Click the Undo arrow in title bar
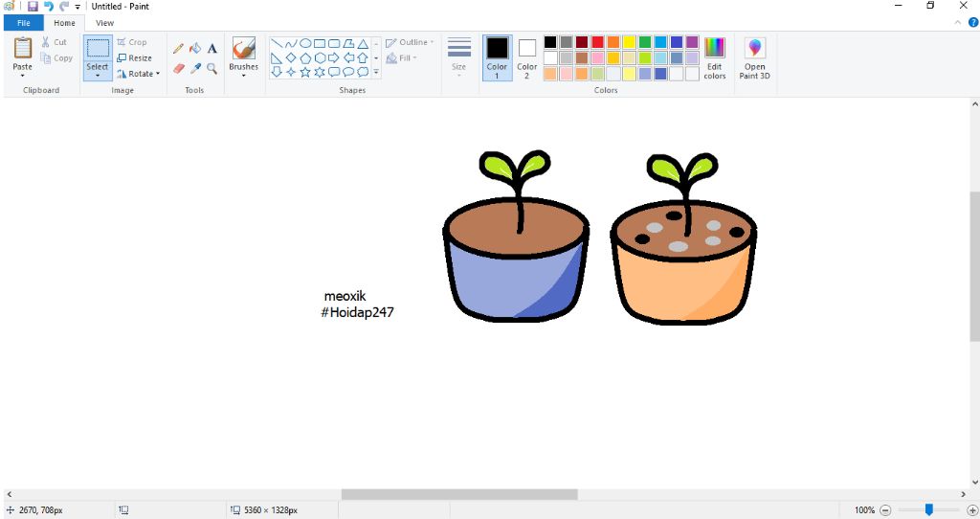The width and height of the screenshot is (980, 519). point(48,7)
